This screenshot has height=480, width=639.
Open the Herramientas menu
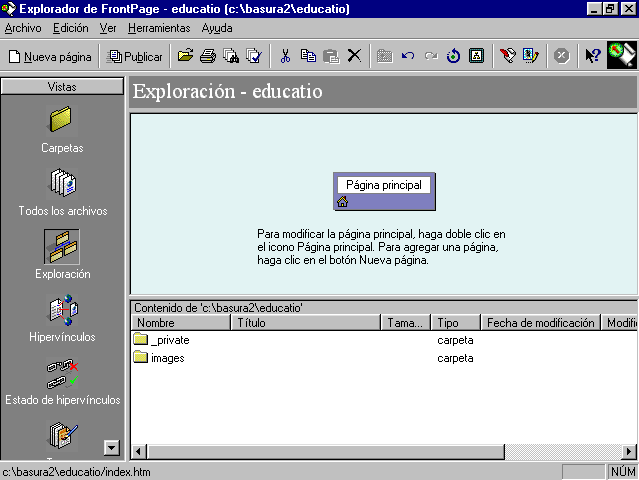159,28
